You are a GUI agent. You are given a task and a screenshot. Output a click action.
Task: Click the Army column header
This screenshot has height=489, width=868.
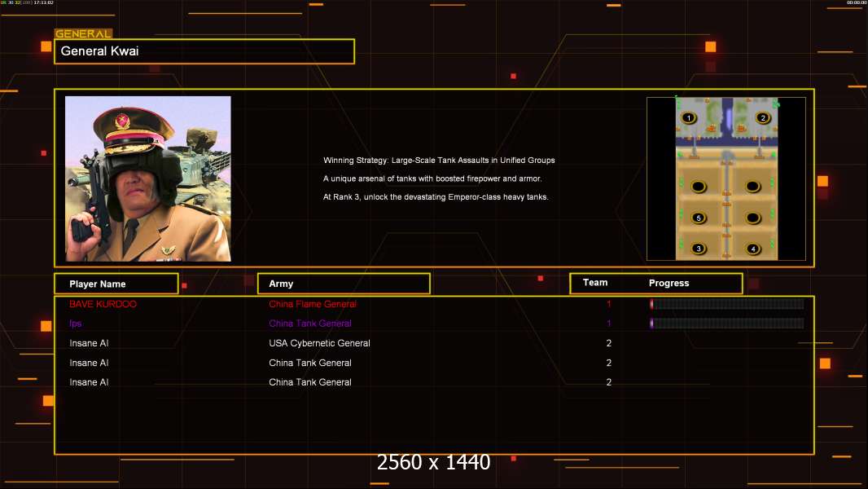point(344,284)
